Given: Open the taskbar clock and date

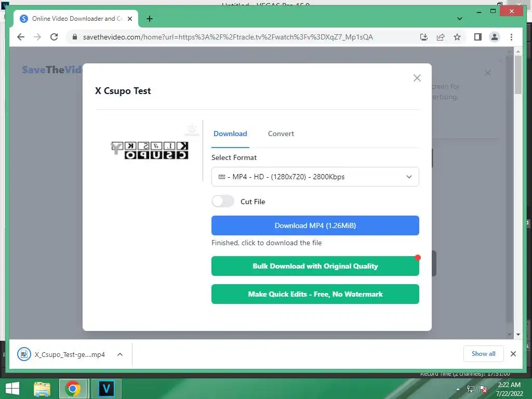Looking at the screenshot, I should (509, 389).
